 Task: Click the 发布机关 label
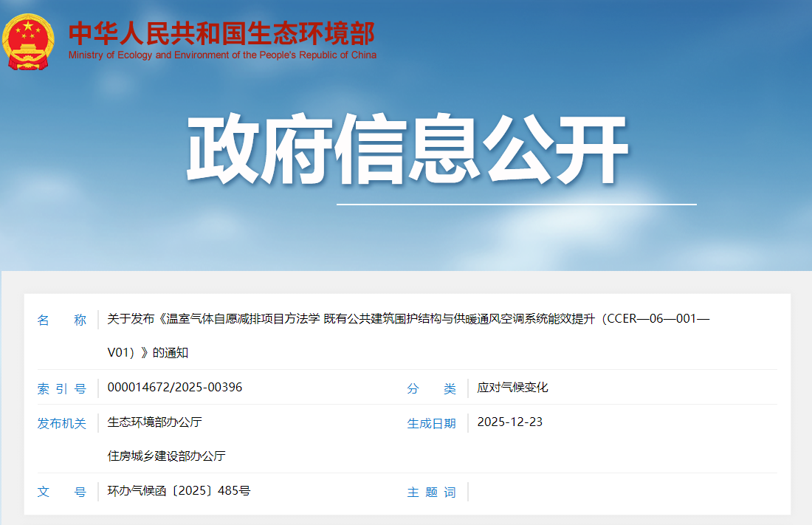tap(62, 423)
